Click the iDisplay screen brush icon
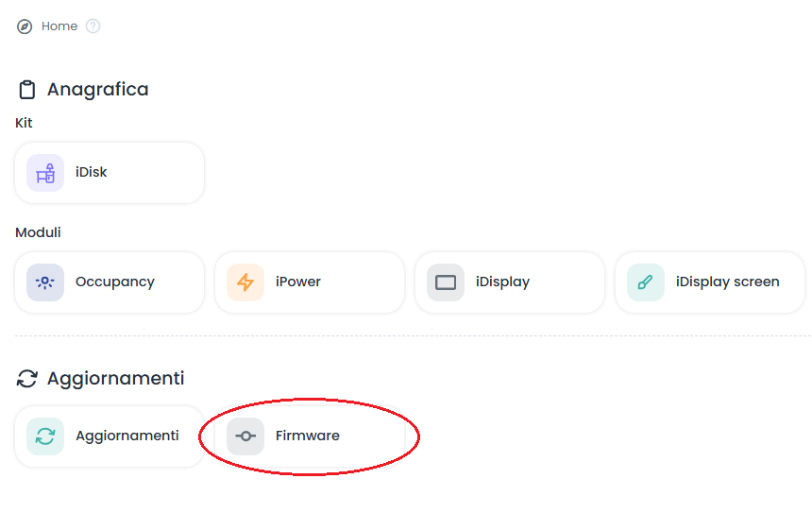Screen dimensions: 812x513 pyautogui.click(x=646, y=282)
